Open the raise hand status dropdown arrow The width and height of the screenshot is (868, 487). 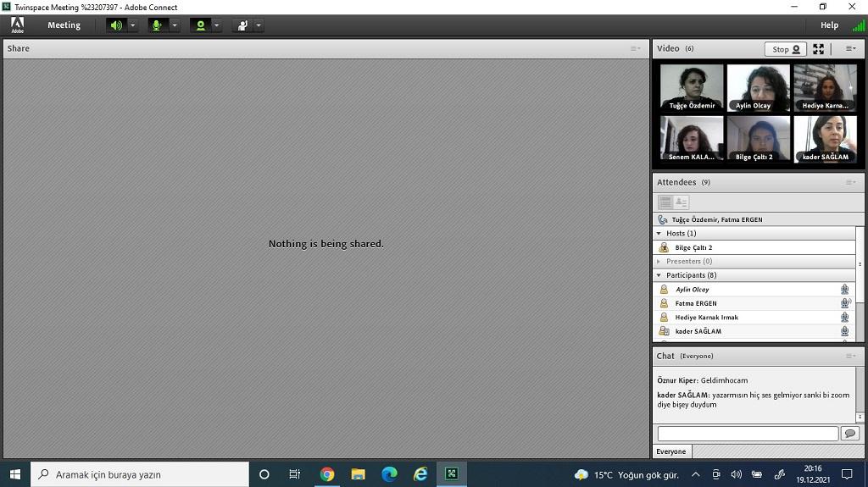258,25
